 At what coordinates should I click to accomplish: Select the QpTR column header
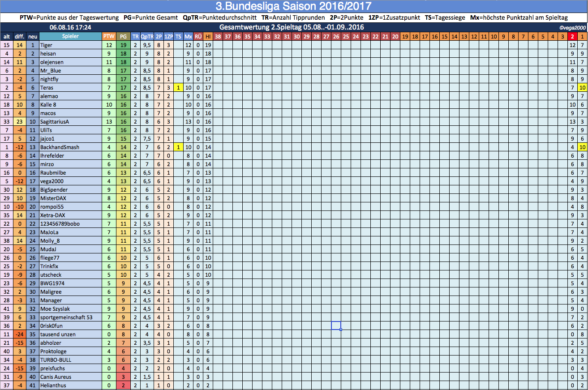(147, 36)
